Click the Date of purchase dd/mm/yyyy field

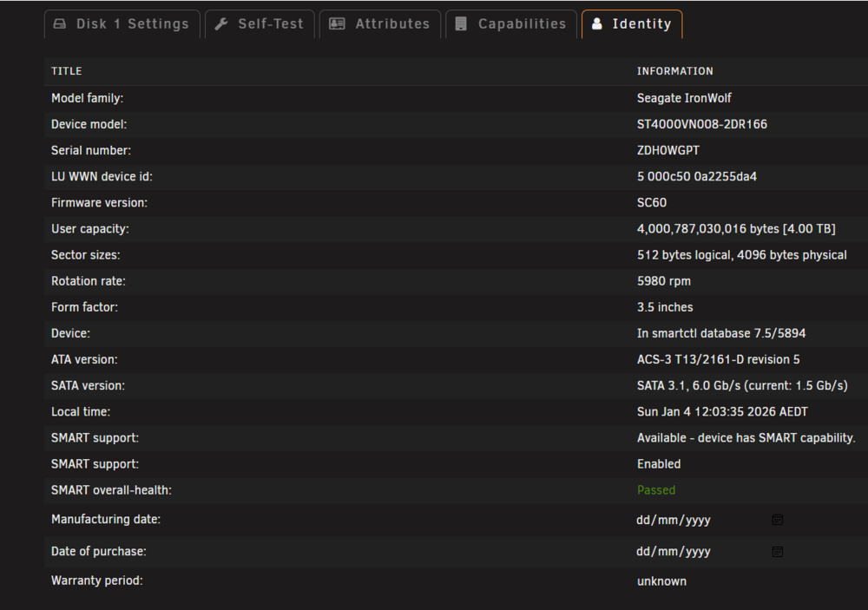point(710,552)
